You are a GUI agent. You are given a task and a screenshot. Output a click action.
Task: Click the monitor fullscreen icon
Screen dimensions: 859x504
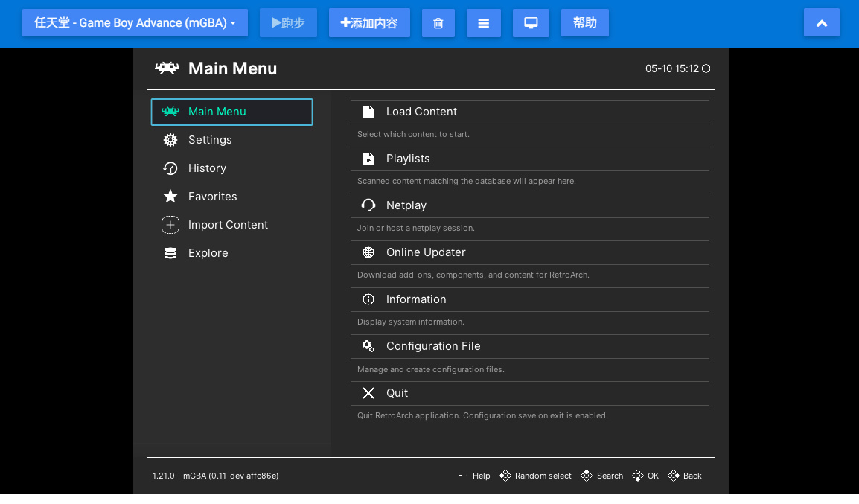tap(531, 23)
